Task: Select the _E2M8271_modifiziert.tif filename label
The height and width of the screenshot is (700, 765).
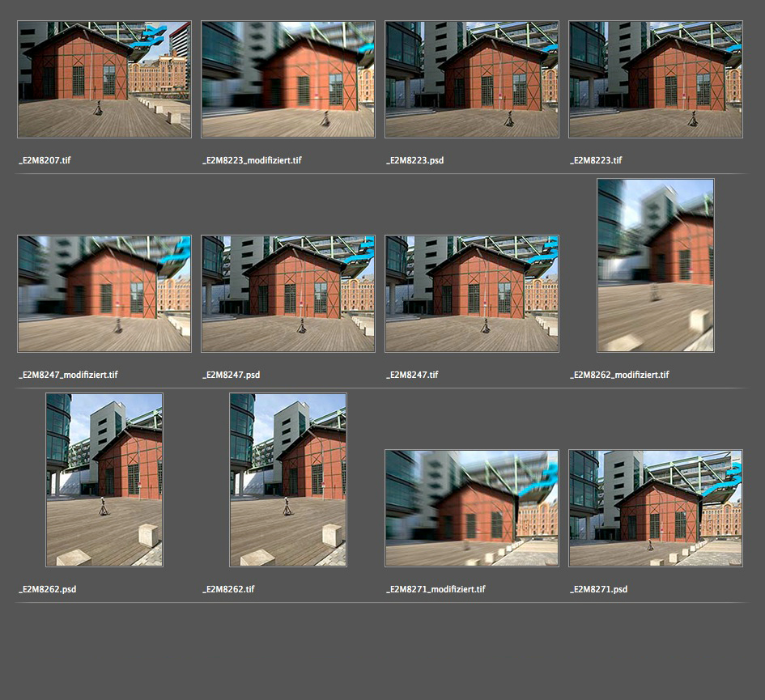Action: (436, 589)
